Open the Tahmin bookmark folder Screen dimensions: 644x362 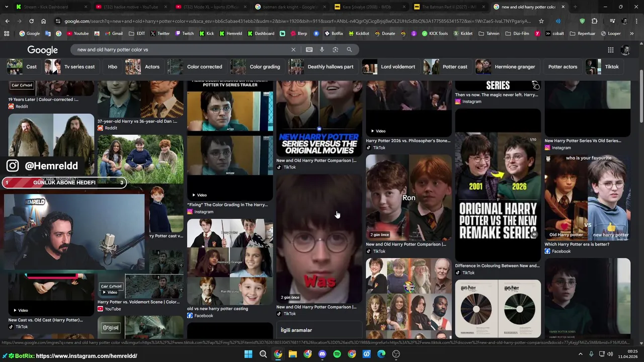pos(489,34)
